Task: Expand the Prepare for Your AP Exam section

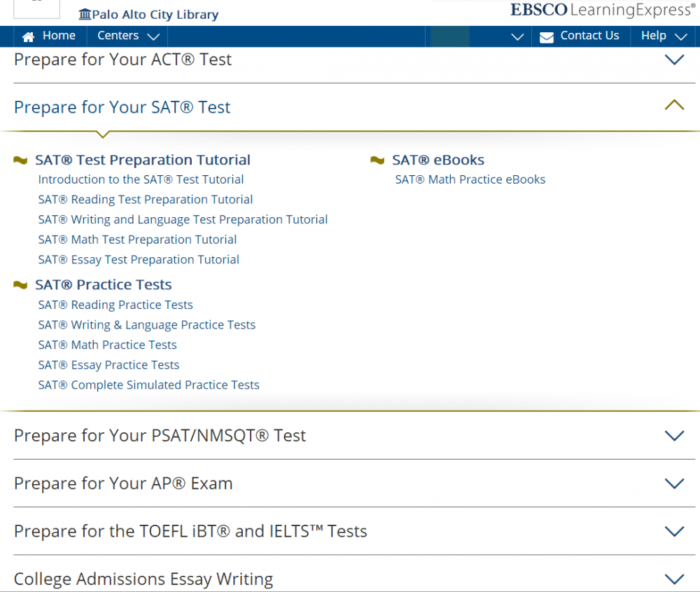Action: coord(673,483)
